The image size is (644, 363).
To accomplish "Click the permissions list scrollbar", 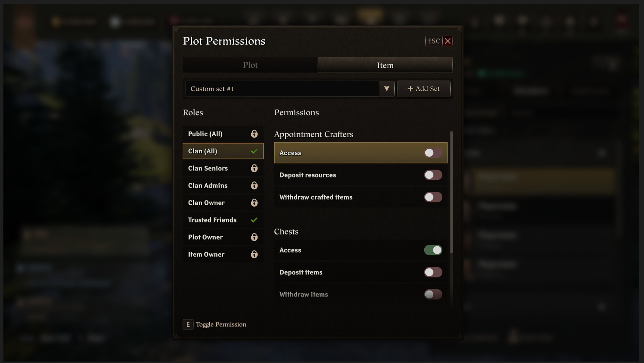I will (x=451, y=192).
